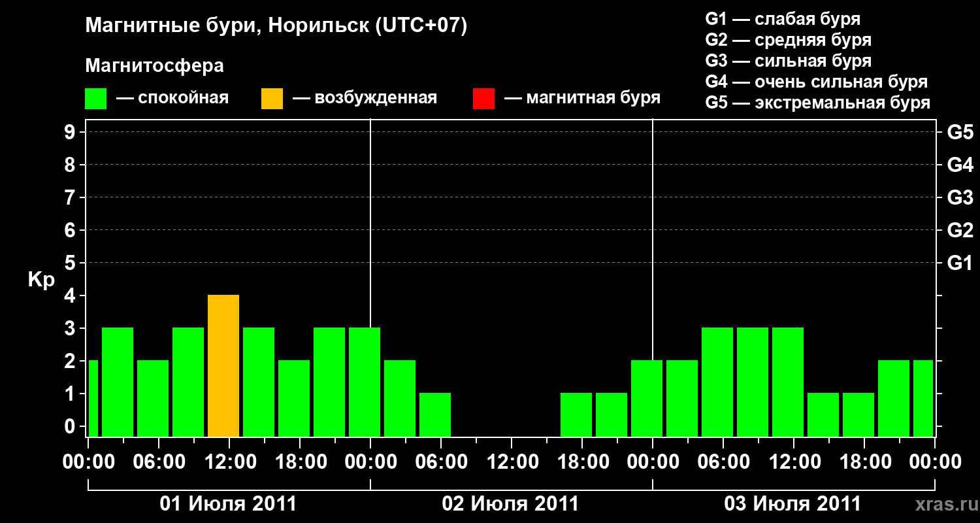Click the G4 label on right axis

(x=960, y=165)
